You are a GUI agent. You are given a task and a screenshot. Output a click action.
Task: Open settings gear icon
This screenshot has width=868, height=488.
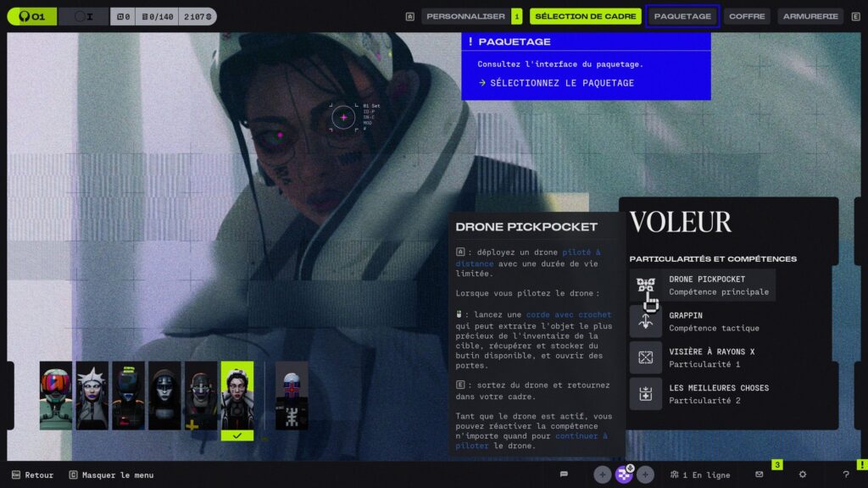pyautogui.click(x=803, y=474)
